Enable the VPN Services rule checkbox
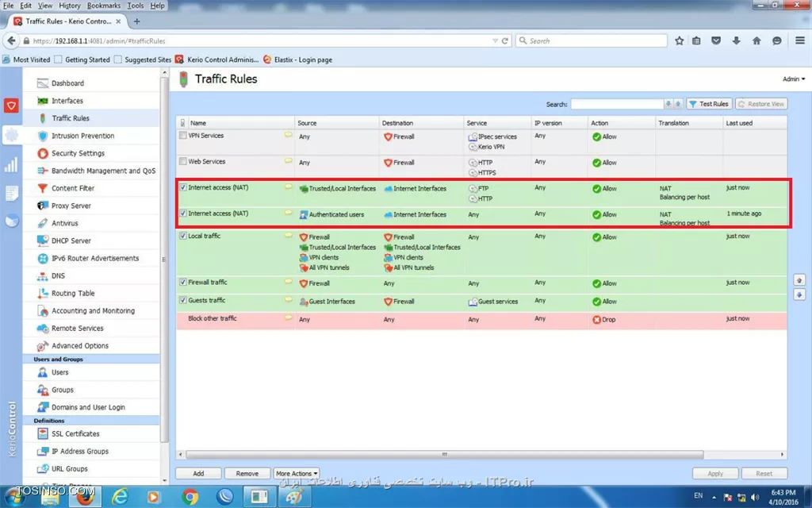The width and height of the screenshot is (812, 508). point(183,135)
